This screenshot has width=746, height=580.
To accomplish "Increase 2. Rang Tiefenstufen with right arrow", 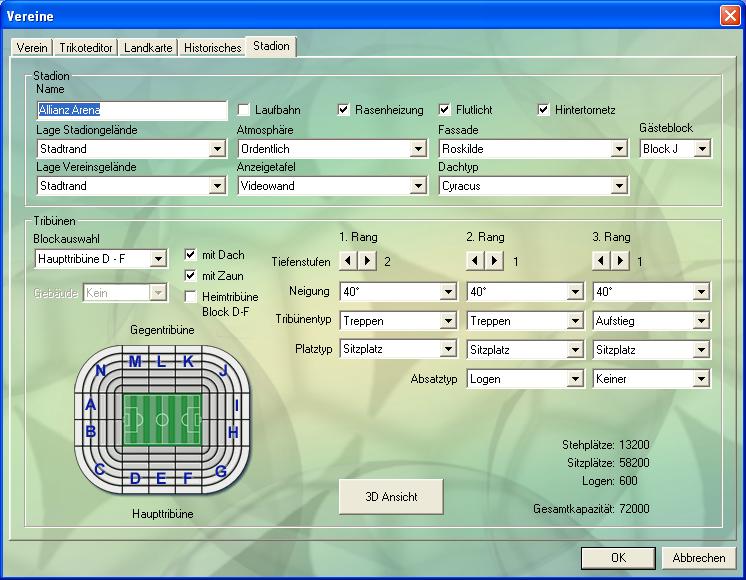I will coord(494,261).
